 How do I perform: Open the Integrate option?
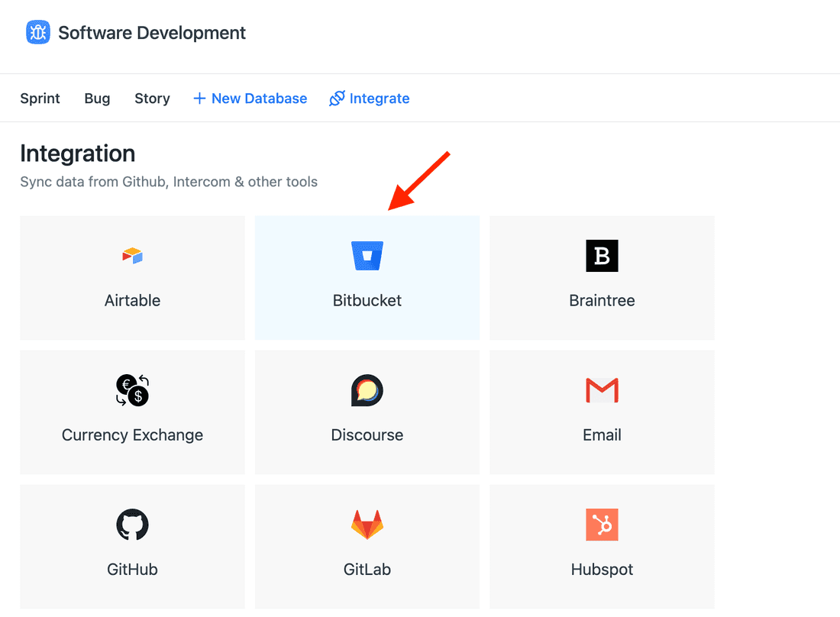[x=369, y=98]
